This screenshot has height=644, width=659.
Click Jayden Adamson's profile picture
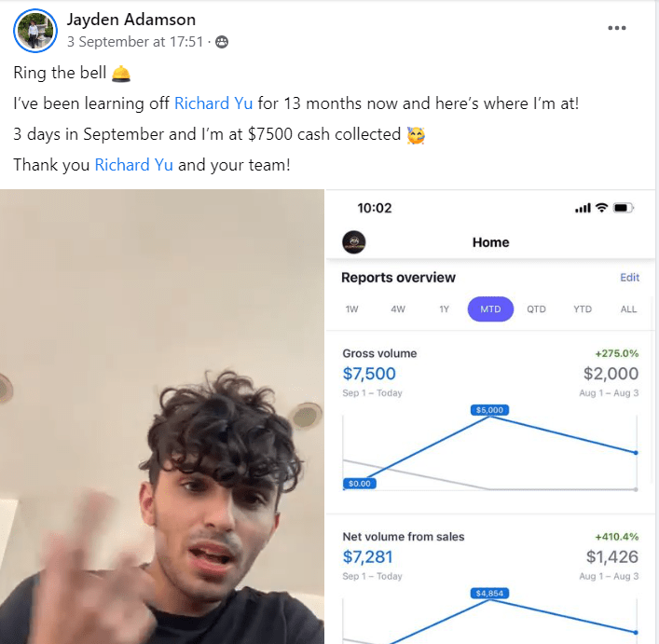coord(35,31)
